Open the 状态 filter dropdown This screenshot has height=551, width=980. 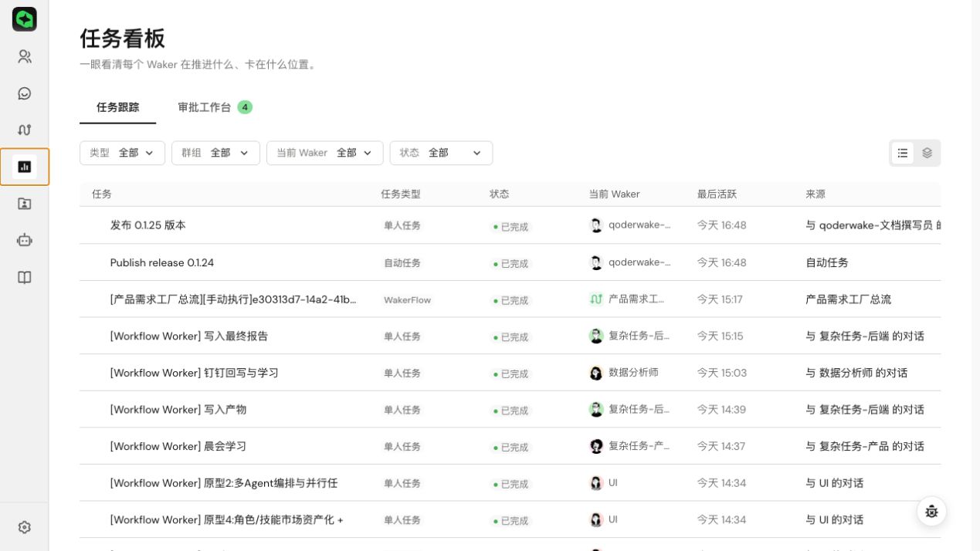441,153
